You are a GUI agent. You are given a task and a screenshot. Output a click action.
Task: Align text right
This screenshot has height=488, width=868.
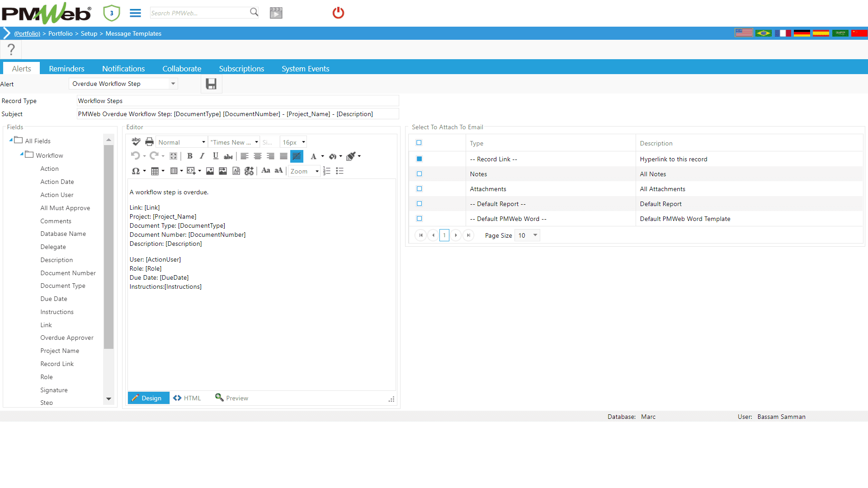click(270, 156)
